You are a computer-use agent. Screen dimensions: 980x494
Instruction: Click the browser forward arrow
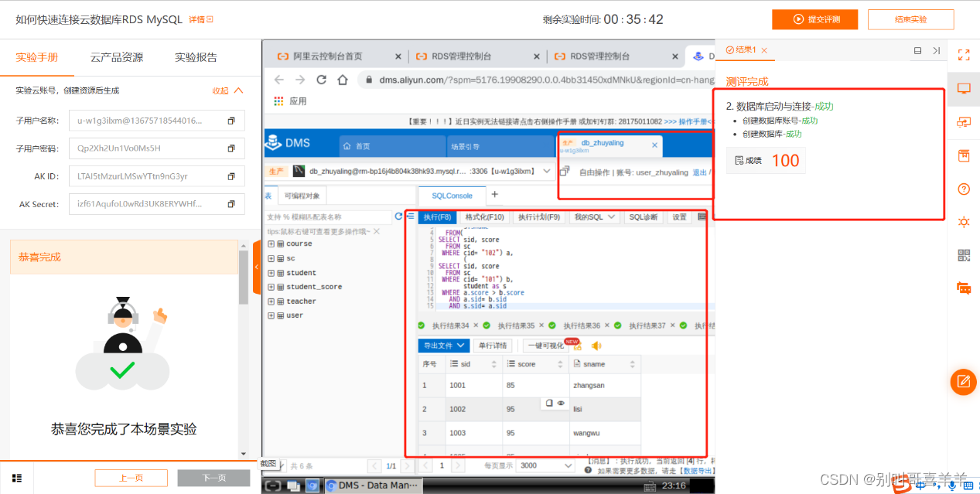coord(300,80)
